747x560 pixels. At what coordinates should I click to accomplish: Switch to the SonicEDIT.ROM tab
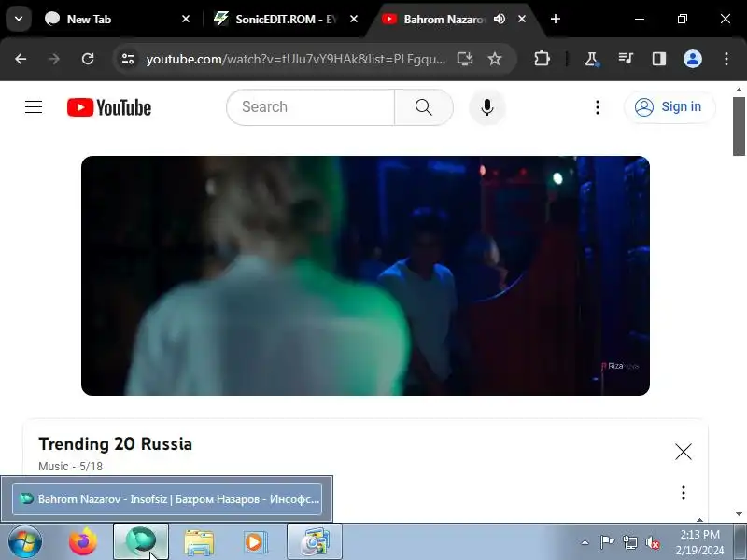285,19
